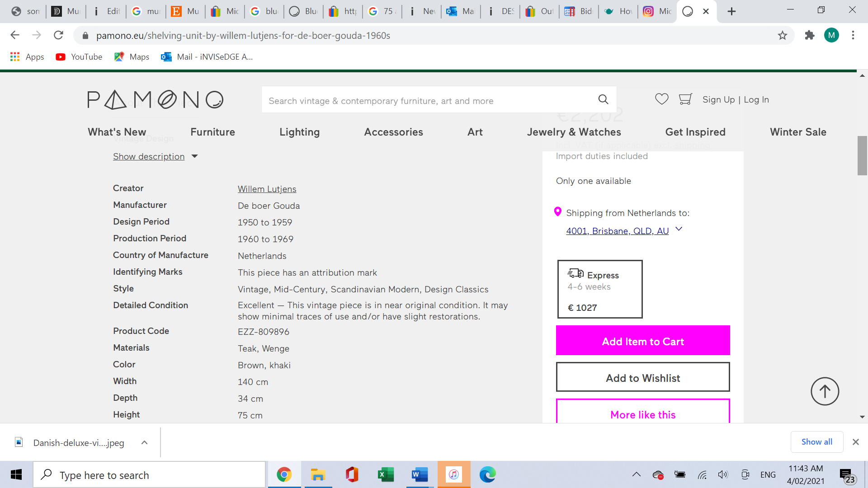Viewport: 868px width, 488px height.
Task: Open the Willem Lutjens creator link
Action: [x=267, y=189]
